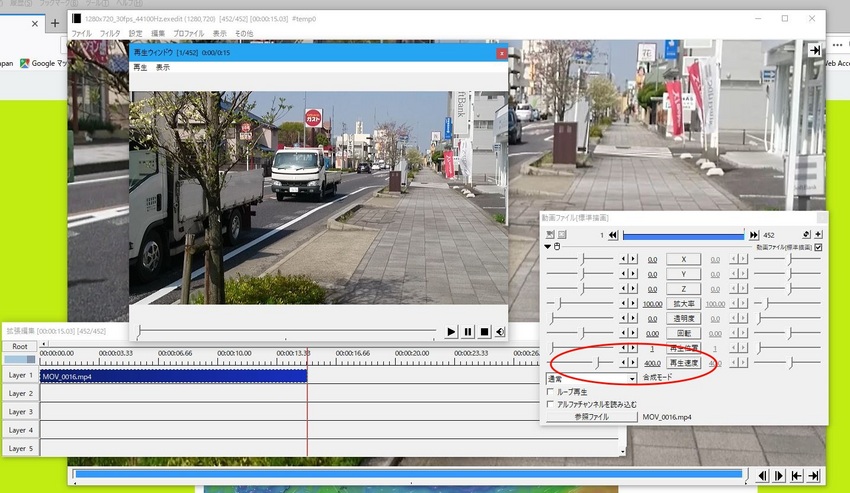This screenshot has height=493, width=850.
Task: Open 表示 menu in the playback window
Action: pos(163,67)
